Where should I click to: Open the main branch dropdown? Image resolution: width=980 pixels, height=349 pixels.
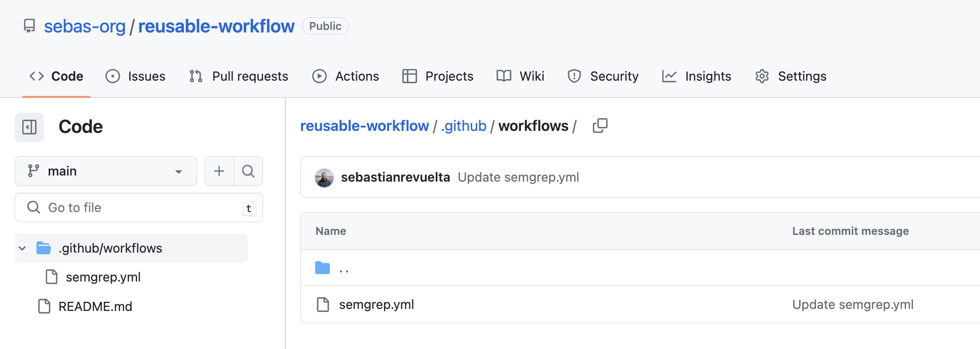[x=105, y=171]
